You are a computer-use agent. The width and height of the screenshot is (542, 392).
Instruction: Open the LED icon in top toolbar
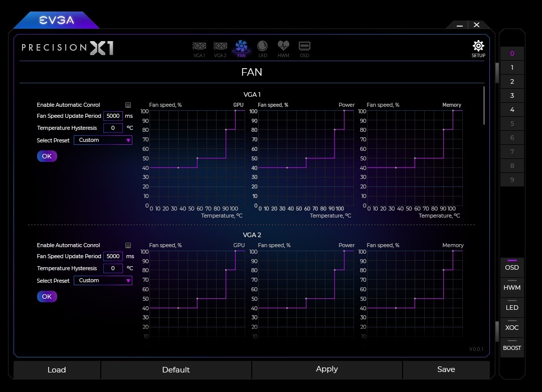pos(263,49)
